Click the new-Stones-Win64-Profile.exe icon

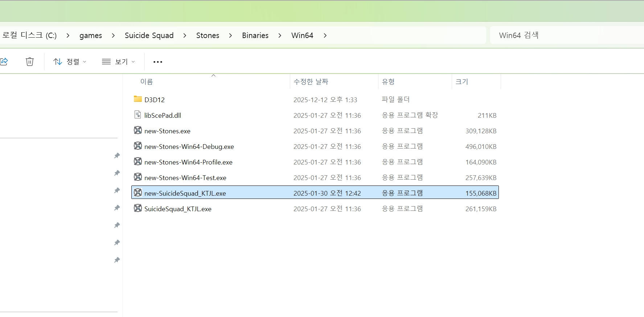pyautogui.click(x=138, y=161)
